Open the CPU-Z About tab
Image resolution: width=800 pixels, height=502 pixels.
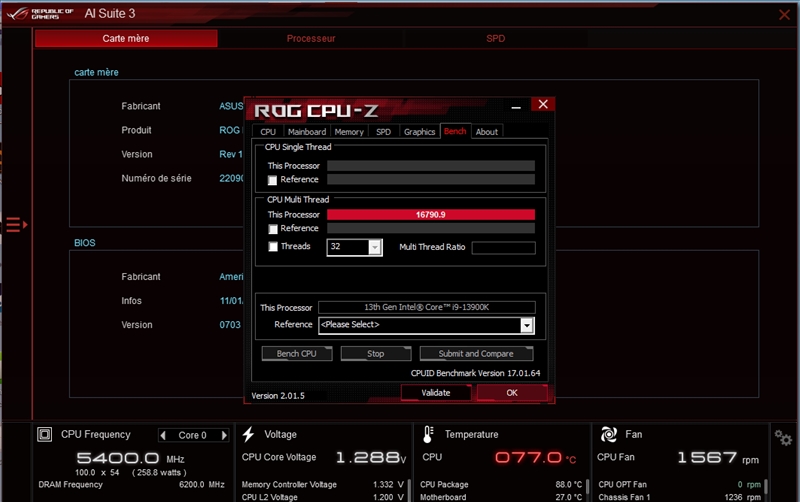487,132
